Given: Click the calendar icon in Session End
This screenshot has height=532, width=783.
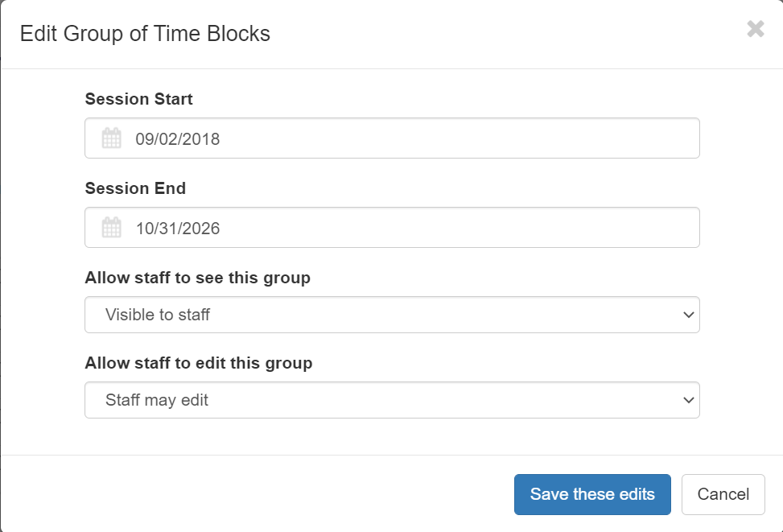Looking at the screenshot, I should tap(111, 228).
